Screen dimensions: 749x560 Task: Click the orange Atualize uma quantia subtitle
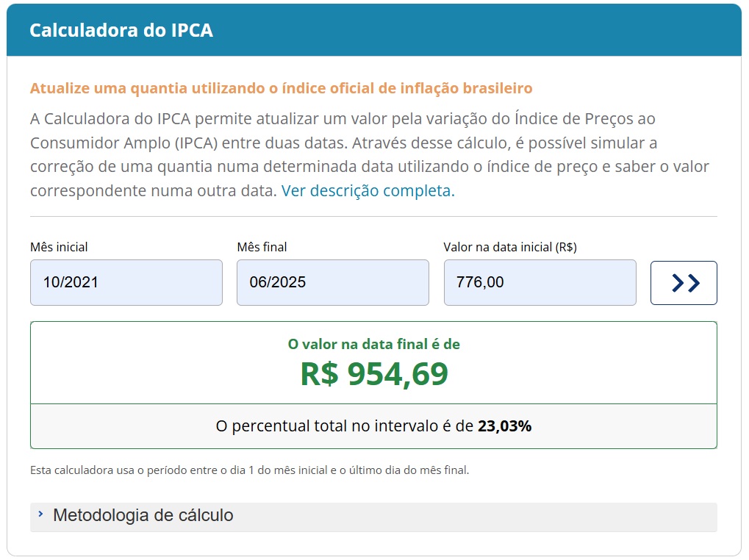(x=281, y=88)
